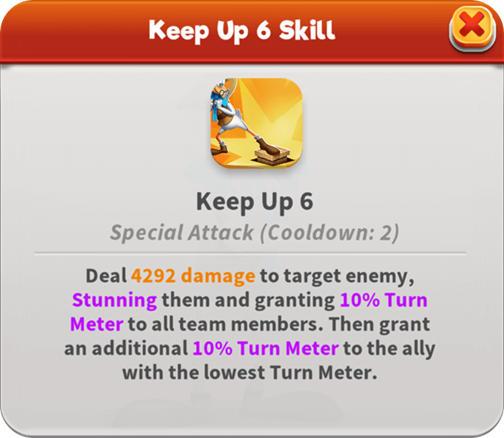Viewport: 504px width, 438px height.
Task: Click the 'to all team members.' text
Action: (225, 324)
